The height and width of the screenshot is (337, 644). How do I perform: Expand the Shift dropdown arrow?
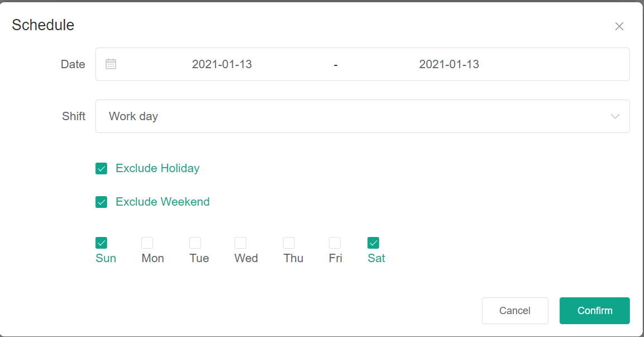click(x=615, y=116)
